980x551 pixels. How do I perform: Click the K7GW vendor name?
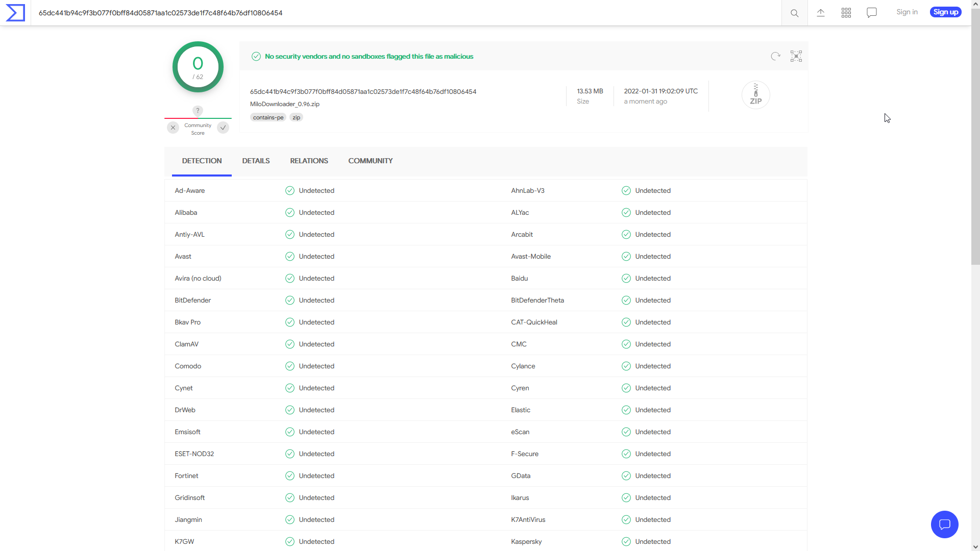[184, 542]
